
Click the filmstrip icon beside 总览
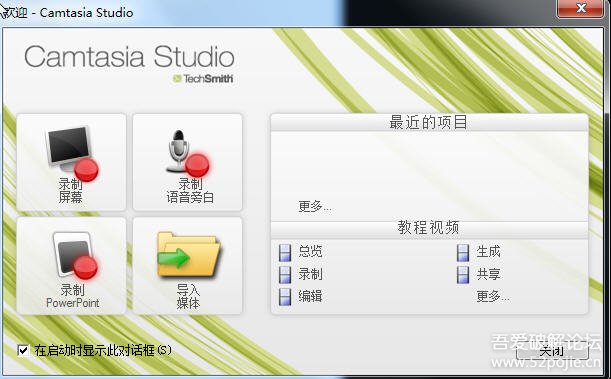point(285,252)
